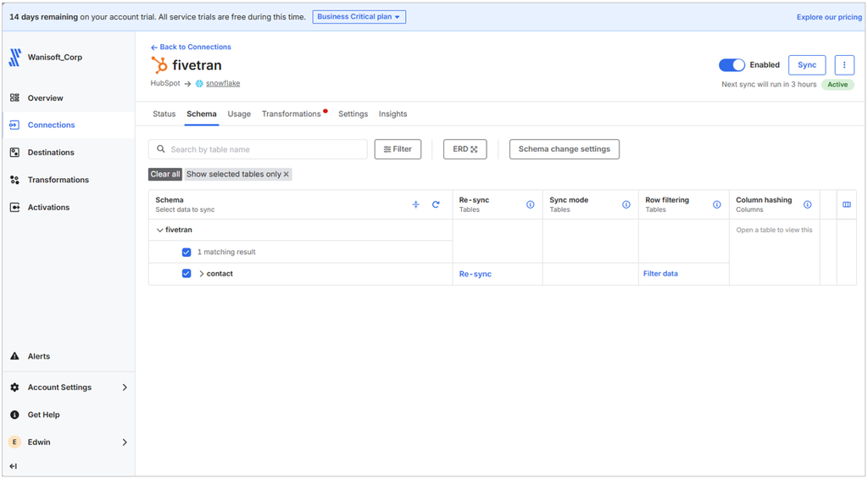Click the Get Help info icon
Viewport: 868px width, 479px height.
tap(14, 415)
